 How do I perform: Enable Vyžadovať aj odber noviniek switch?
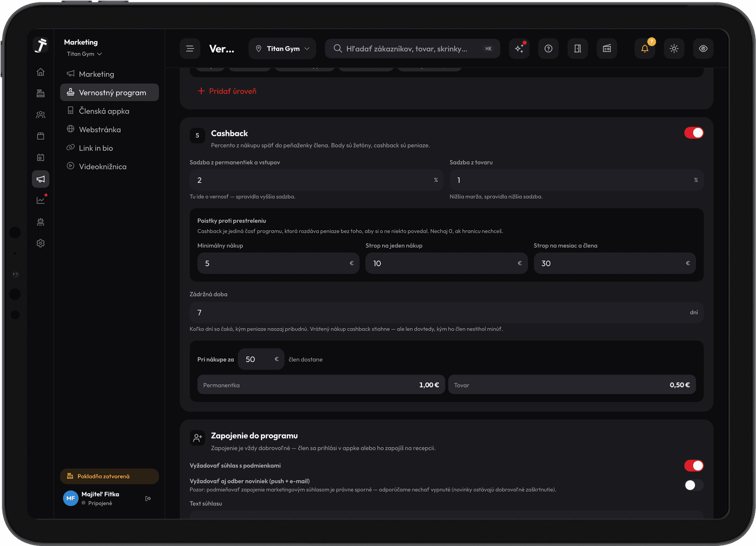coord(694,485)
